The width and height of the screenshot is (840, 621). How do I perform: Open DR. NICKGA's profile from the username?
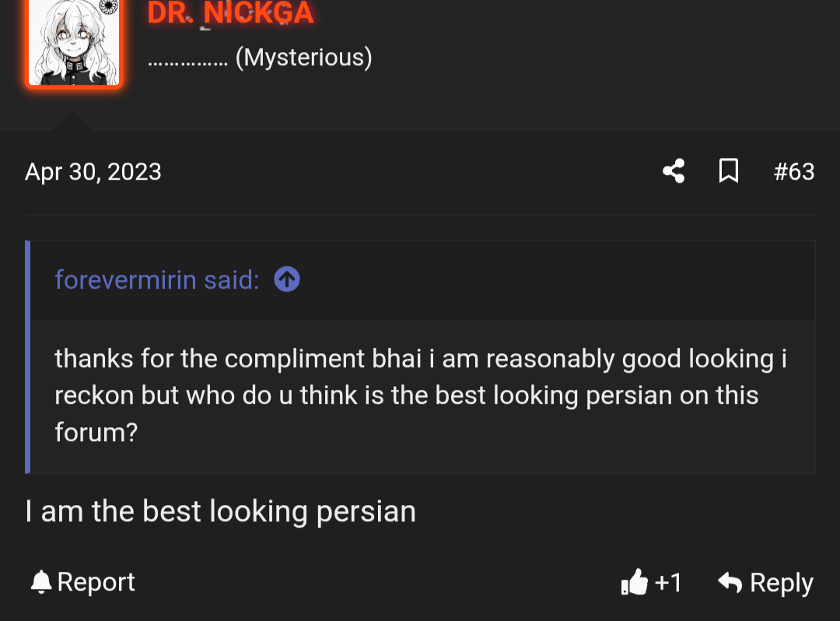pos(230,12)
